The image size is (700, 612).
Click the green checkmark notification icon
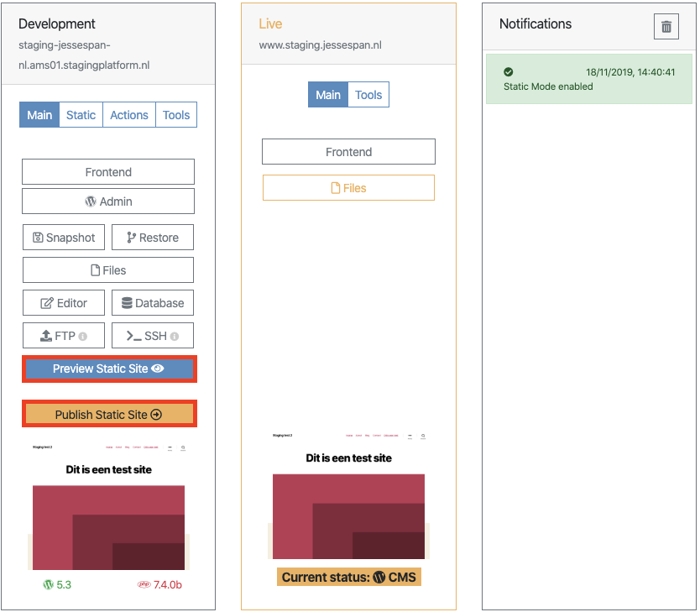[508, 72]
